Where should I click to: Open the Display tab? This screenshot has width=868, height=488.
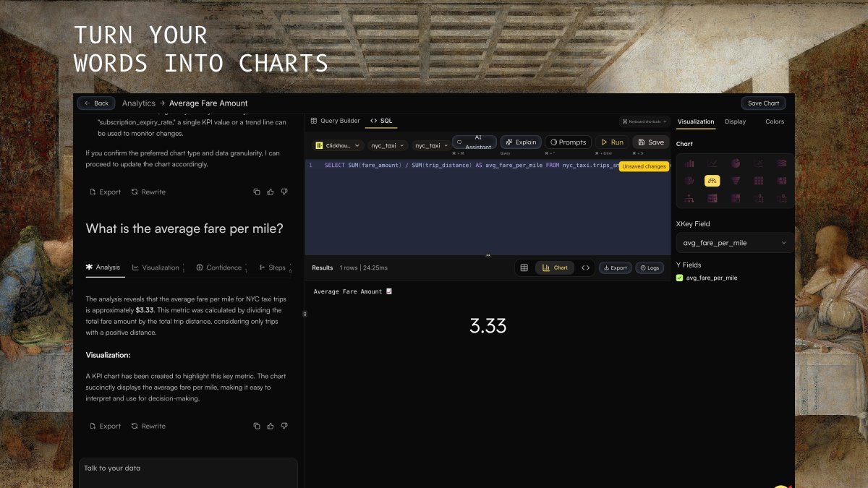(735, 121)
